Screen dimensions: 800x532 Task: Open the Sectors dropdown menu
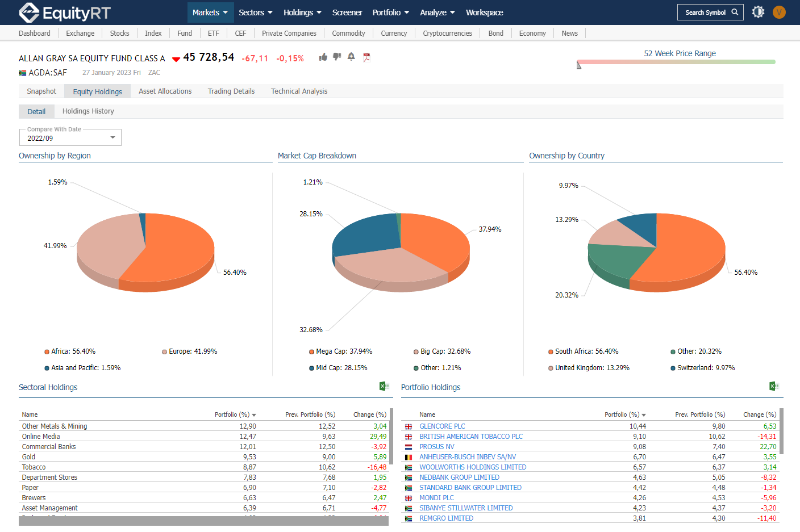point(256,12)
